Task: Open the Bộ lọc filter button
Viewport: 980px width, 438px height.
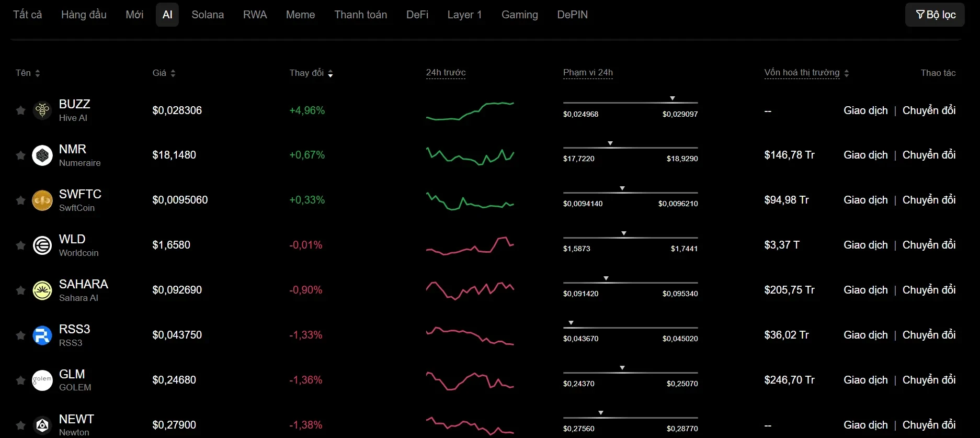Action: 935,15
